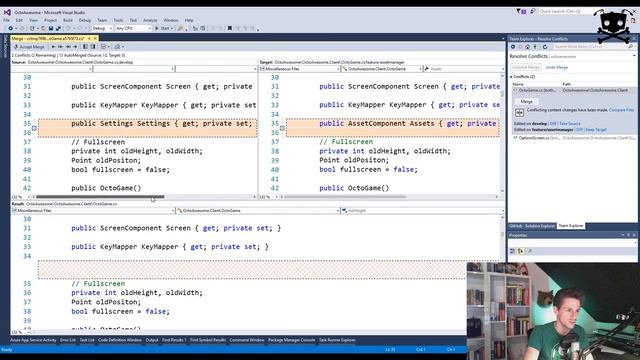Pin the Merge document tab
640x360 pixels.
click(89, 38)
